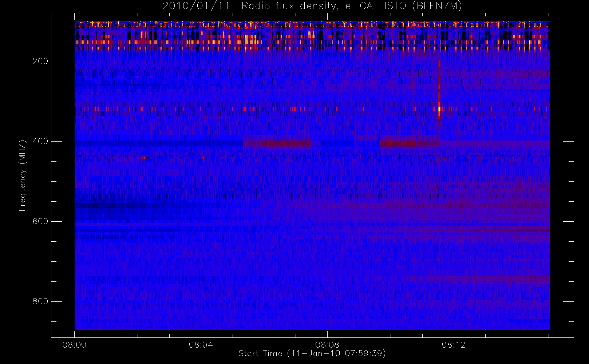Screen dimensions: 589x364
Task: Click the 08:08 time tick label
Action: click(327, 345)
